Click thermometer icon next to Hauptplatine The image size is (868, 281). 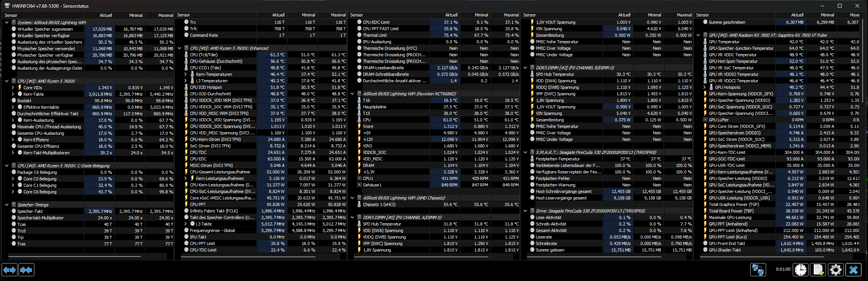click(359, 107)
